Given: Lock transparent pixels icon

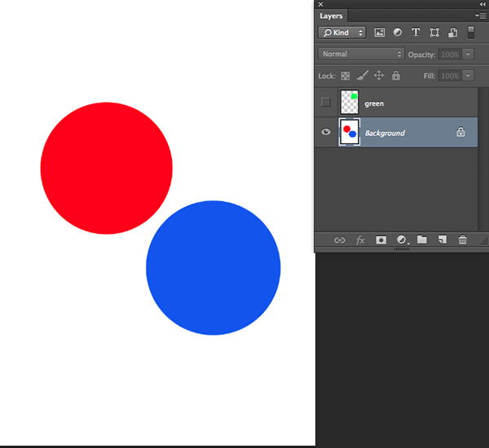Looking at the screenshot, I should (x=346, y=76).
